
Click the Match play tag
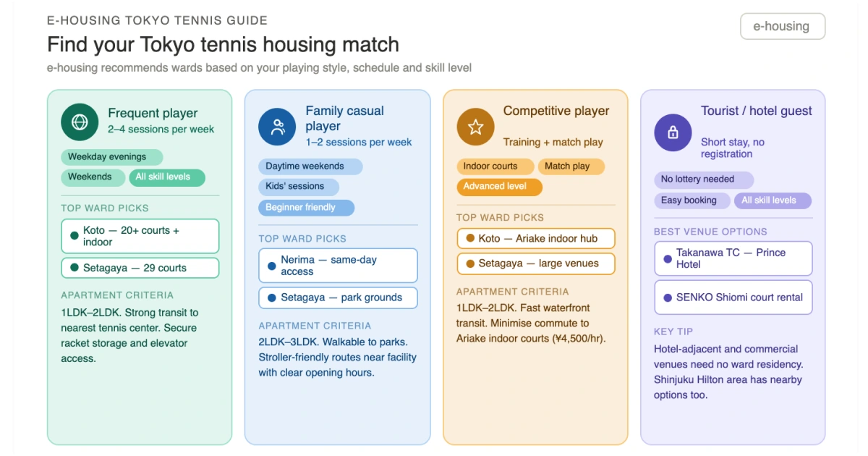click(x=571, y=166)
